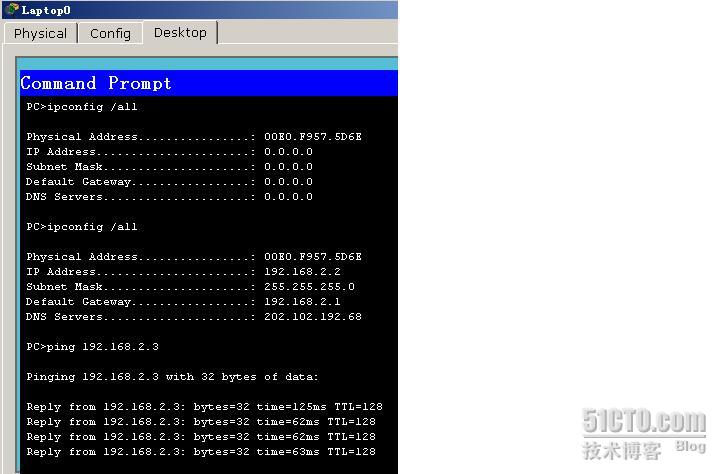
Task: Click the Laptop0 title bar text
Action: [46, 10]
